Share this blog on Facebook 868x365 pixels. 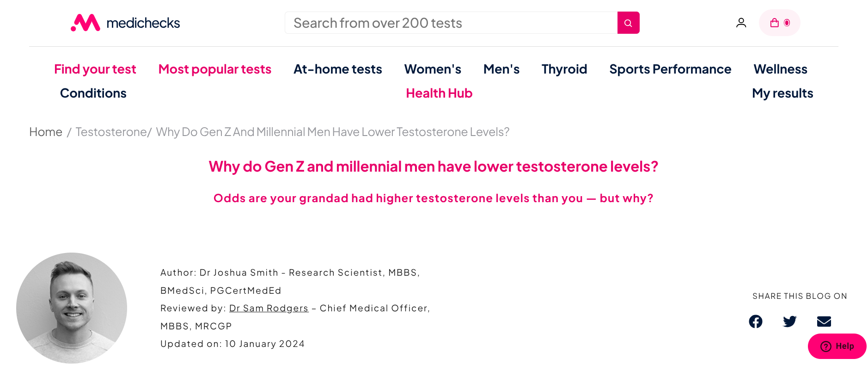click(x=756, y=322)
